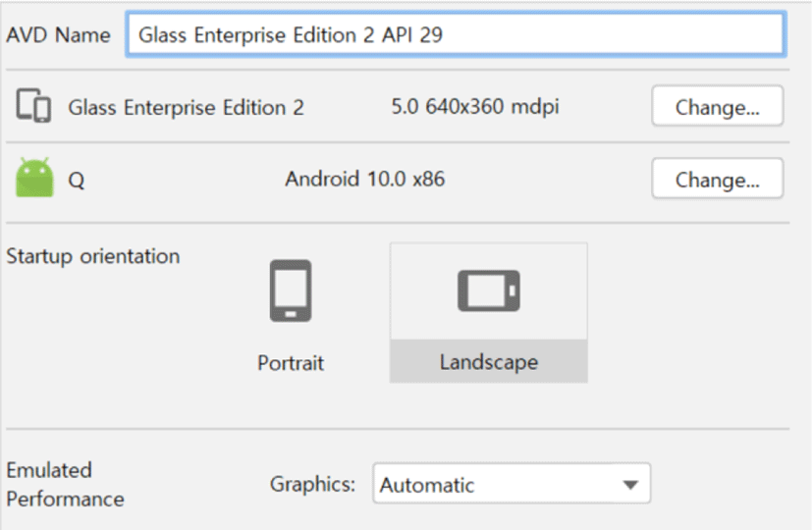
Task: Open the Graphics Automatic dropdown
Action: [512, 484]
